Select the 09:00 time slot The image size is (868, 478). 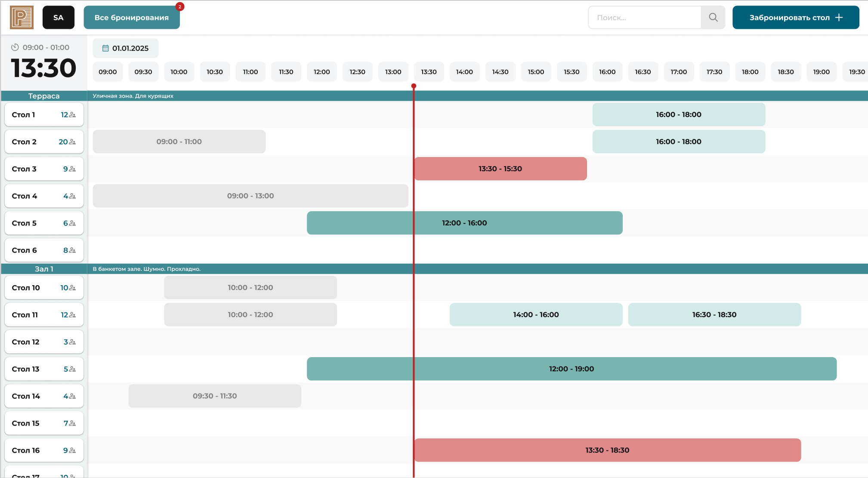[108, 72]
